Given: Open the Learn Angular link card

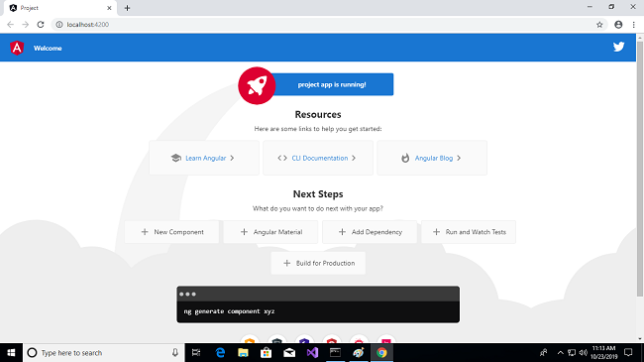Looking at the screenshot, I should (x=204, y=158).
